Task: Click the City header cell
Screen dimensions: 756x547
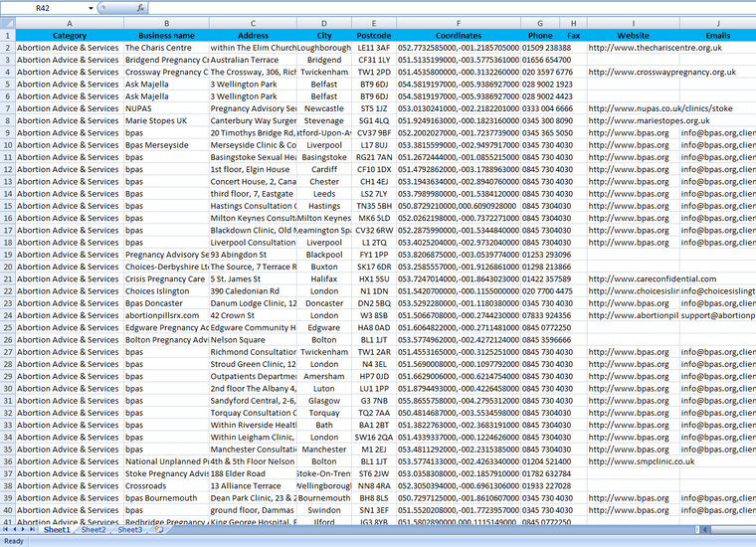Action: (x=324, y=35)
